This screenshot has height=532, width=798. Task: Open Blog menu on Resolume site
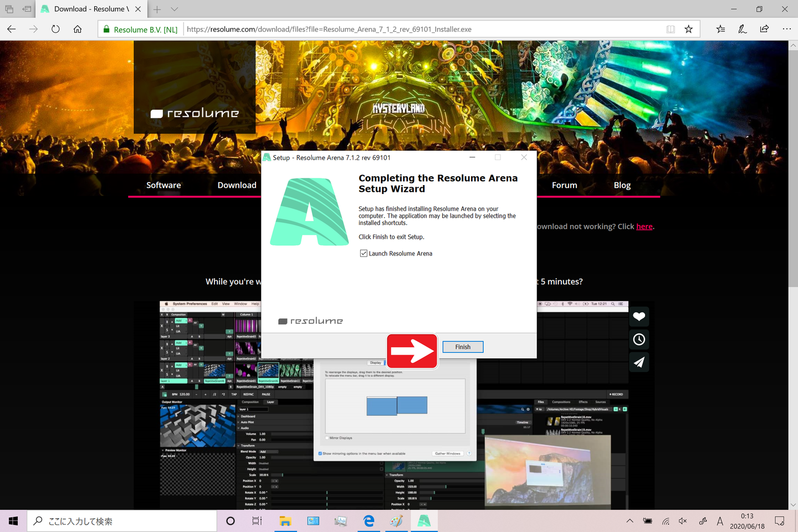(x=622, y=185)
